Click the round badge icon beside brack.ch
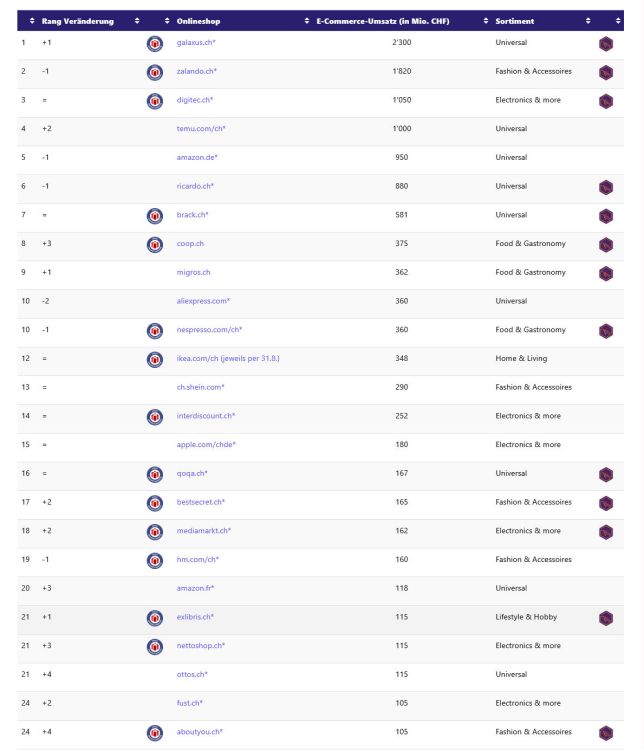Image resolution: width=644 pixels, height=750 pixels. (155, 216)
